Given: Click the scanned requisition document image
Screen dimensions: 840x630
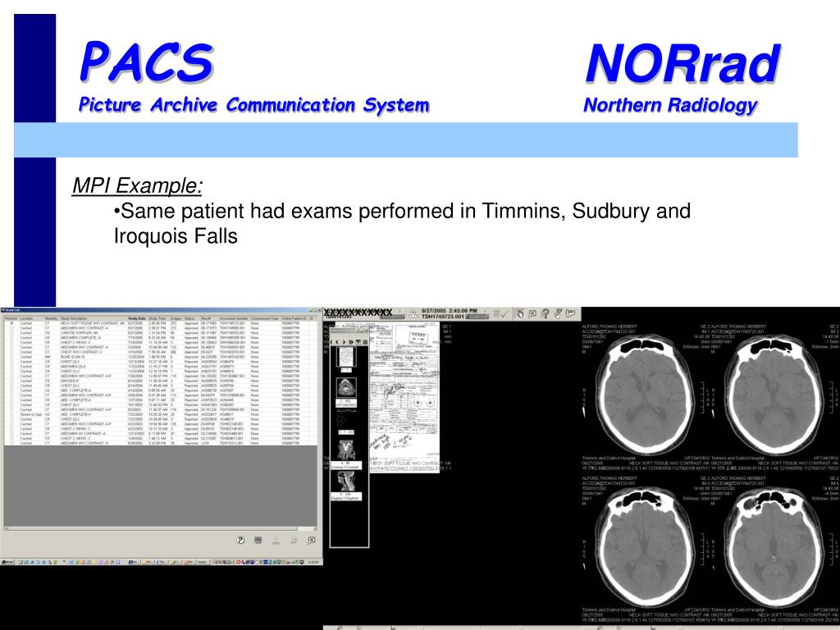Looking at the screenshot, I should click(x=404, y=397).
